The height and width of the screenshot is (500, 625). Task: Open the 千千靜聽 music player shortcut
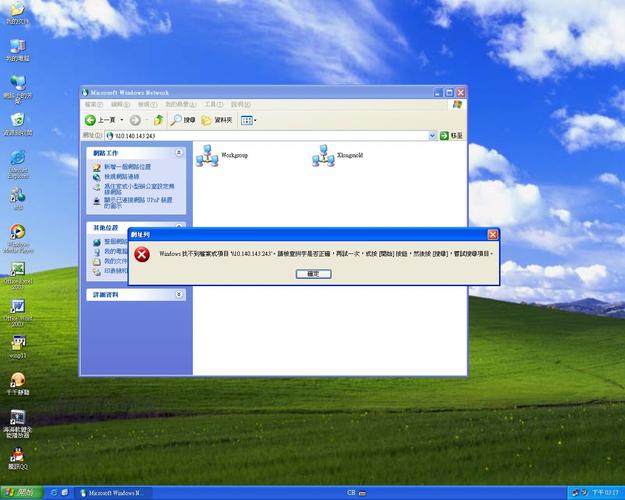[18, 384]
